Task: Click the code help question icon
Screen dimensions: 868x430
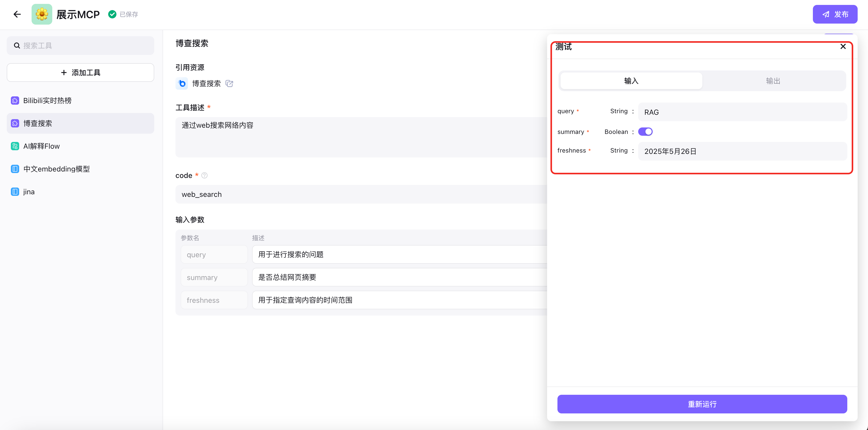Action: tap(204, 175)
